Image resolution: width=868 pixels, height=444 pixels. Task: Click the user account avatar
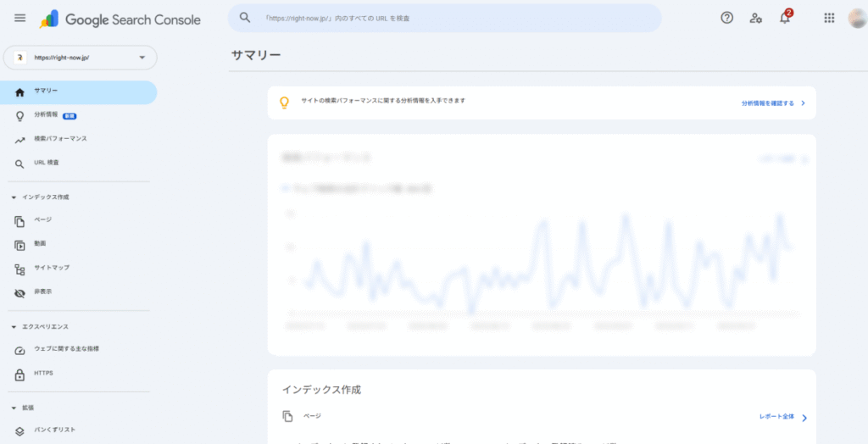pyautogui.click(x=856, y=18)
